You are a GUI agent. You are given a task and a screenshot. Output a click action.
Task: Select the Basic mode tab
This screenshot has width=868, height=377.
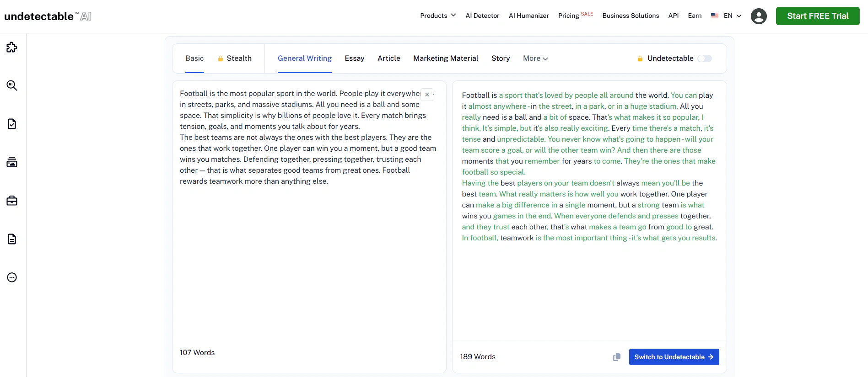pyautogui.click(x=194, y=58)
